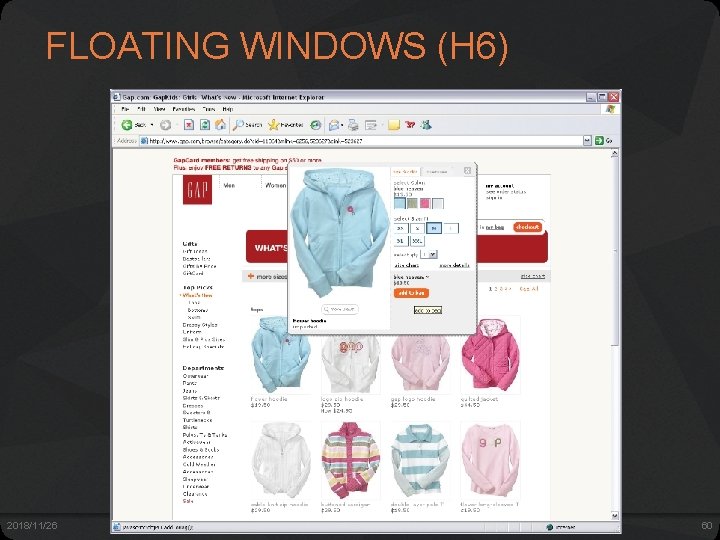Image resolution: width=720 pixels, height=540 pixels.
Task: Select the first tab in the floating window
Action: (405, 171)
